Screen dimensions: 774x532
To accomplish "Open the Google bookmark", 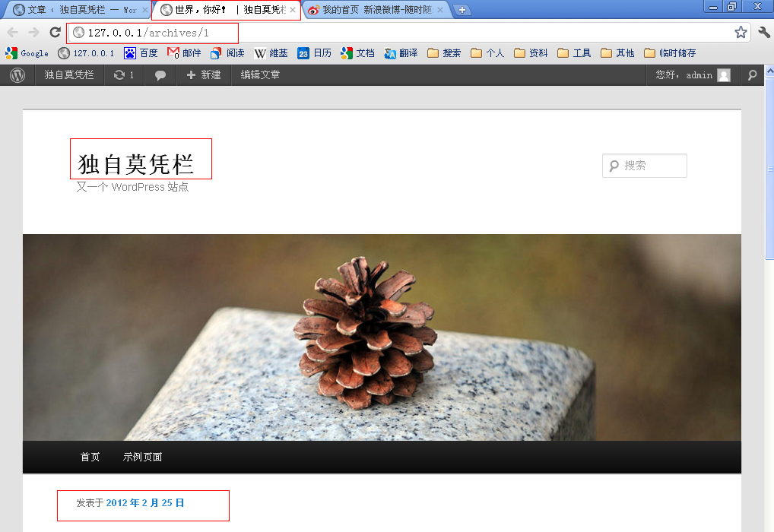I will 27,52.
